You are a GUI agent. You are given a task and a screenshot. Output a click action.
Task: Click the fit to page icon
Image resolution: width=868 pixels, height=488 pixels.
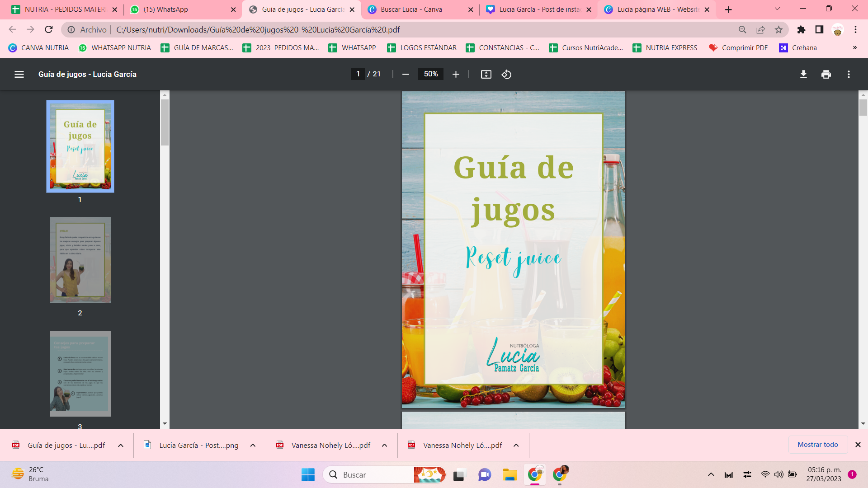pos(486,74)
